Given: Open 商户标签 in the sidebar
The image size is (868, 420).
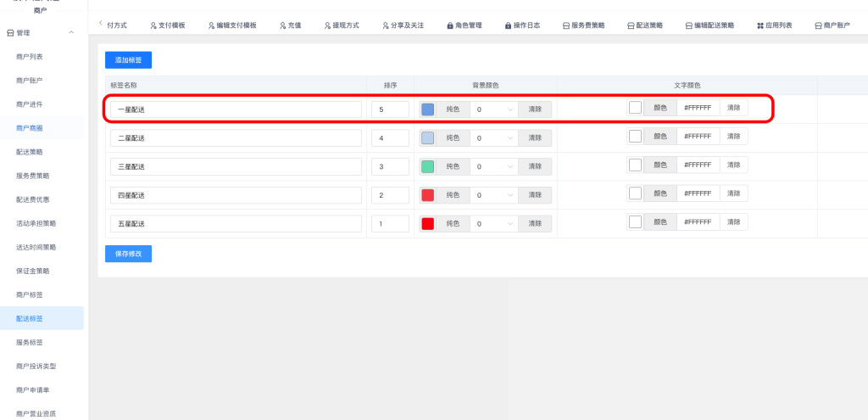Looking at the screenshot, I should click(x=29, y=294).
